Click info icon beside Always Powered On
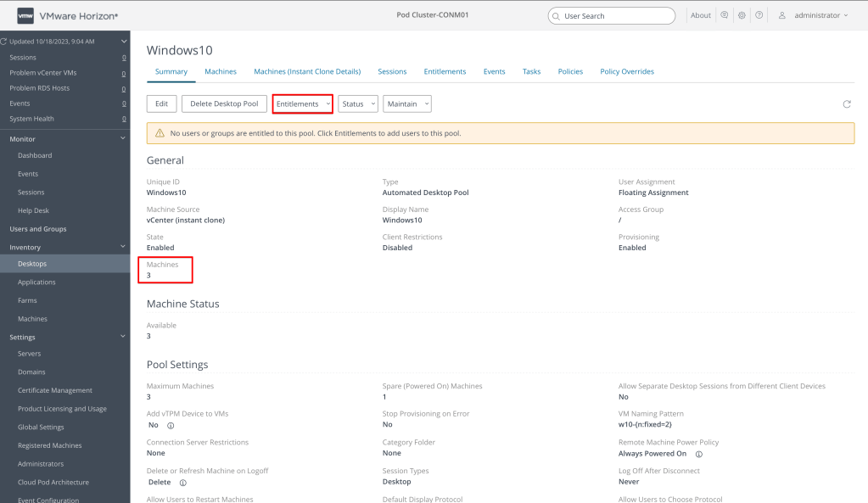The height and width of the screenshot is (503, 868). tap(697, 454)
